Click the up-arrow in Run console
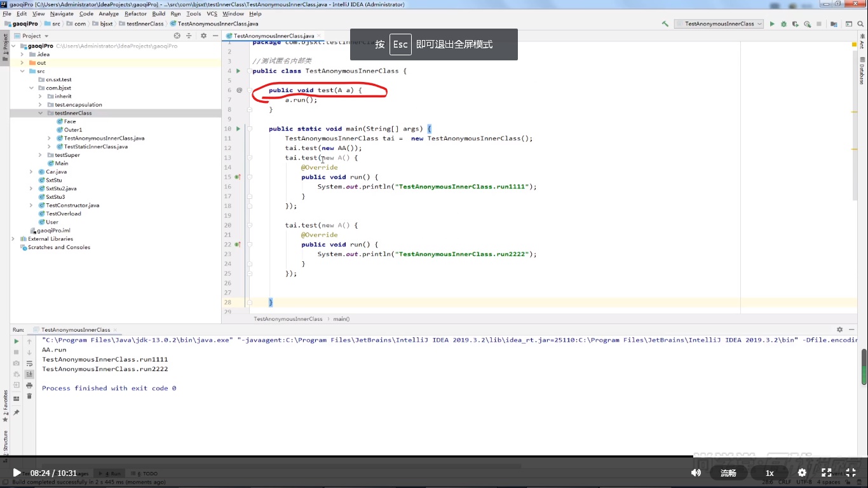 click(x=29, y=341)
